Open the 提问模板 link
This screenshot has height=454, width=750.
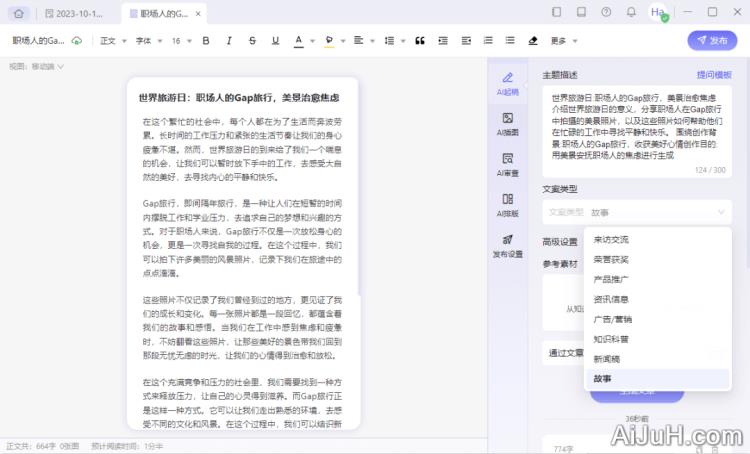point(713,75)
